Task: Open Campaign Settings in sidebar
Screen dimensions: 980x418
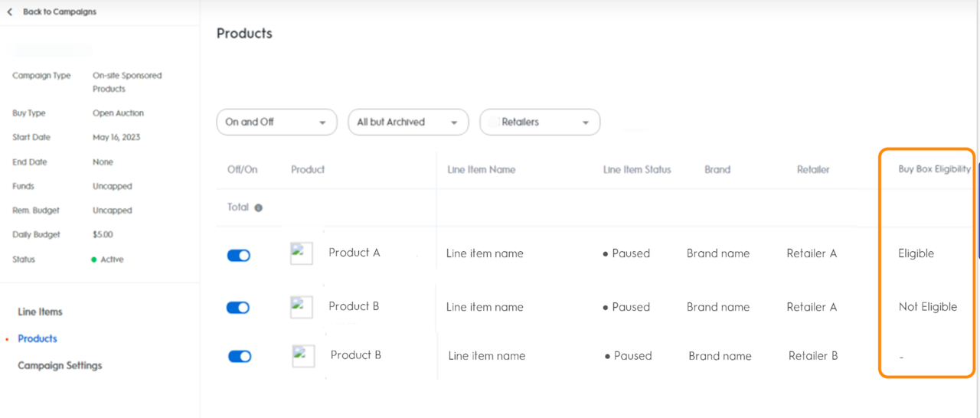Action: [x=60, y=365]
